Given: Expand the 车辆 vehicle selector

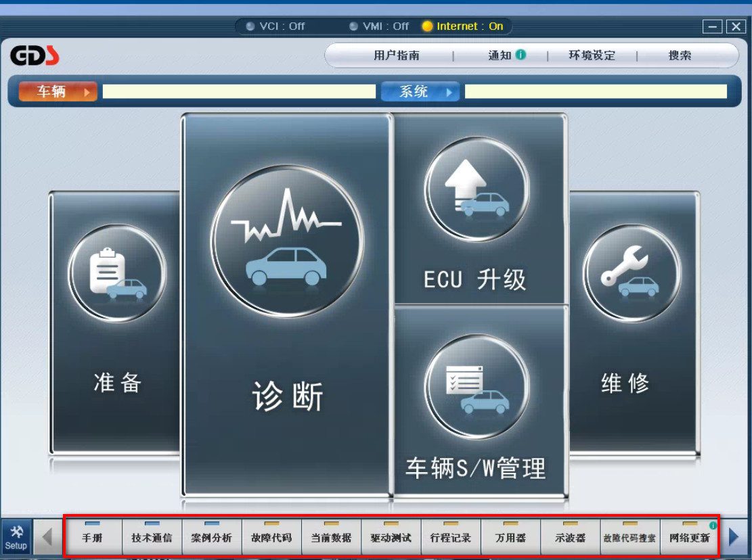Looking at the screenshot, I should [58, 92].
